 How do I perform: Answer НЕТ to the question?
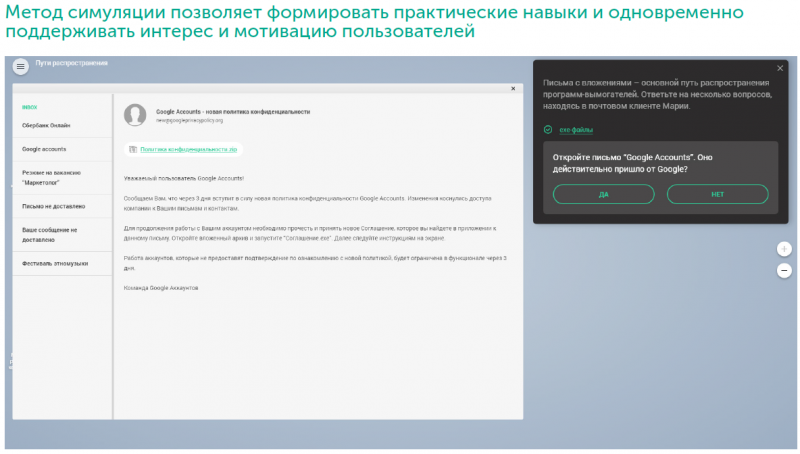[717, 194]
